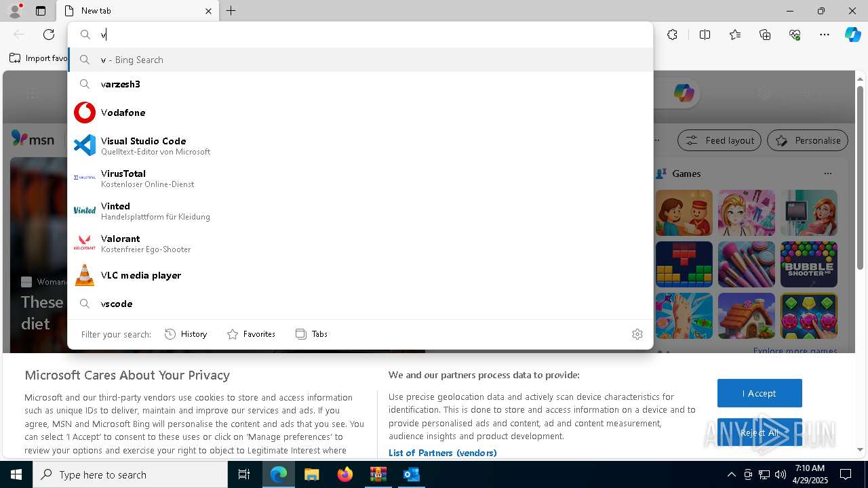Open List of Partners (vendors) link
The width and height of the screenshot is (868, 488).
click(443, 453)
